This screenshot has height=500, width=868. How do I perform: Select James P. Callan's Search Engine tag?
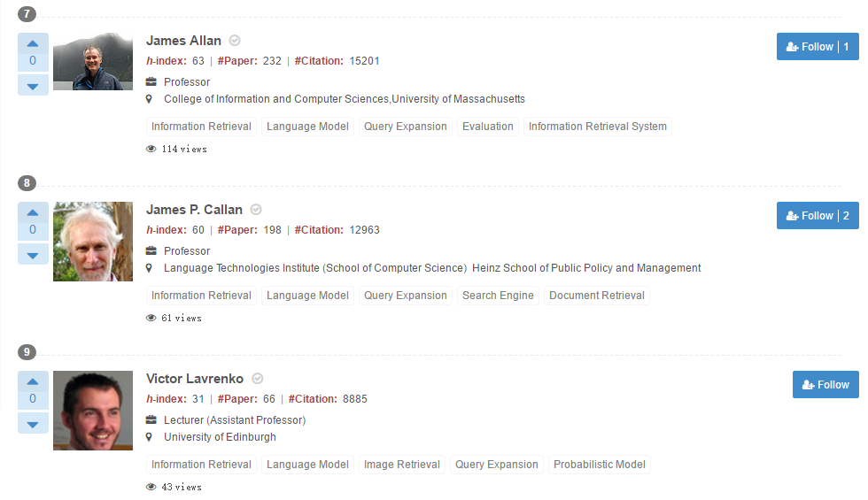(498, 296)
